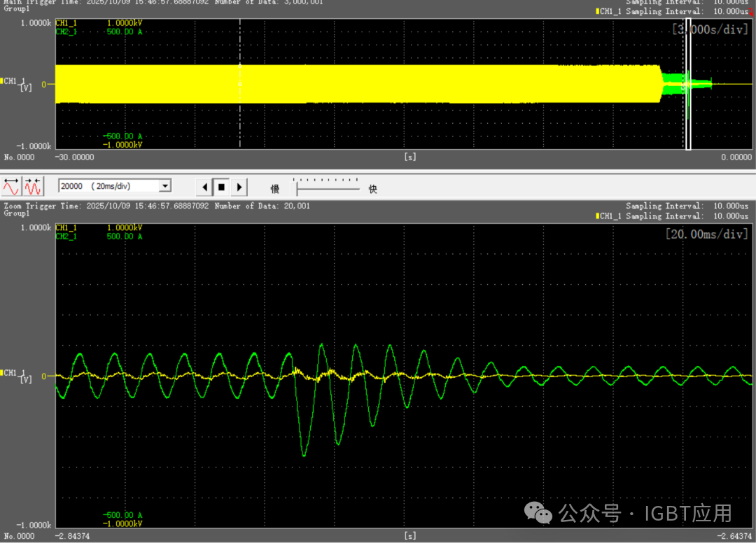This screenshot has width=756, height=543.
Task: Click the CH1_1 [V] axis marker beside zoom graph
Action: pos(17,375)
